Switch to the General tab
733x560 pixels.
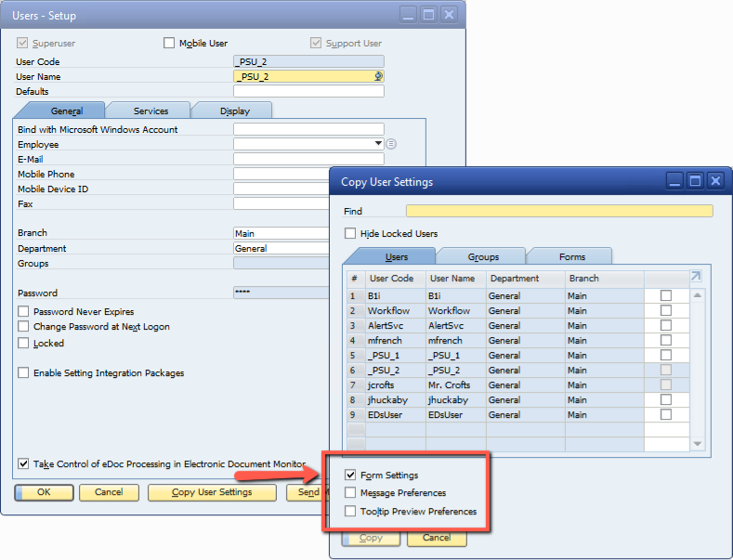[x=66, y=111]
